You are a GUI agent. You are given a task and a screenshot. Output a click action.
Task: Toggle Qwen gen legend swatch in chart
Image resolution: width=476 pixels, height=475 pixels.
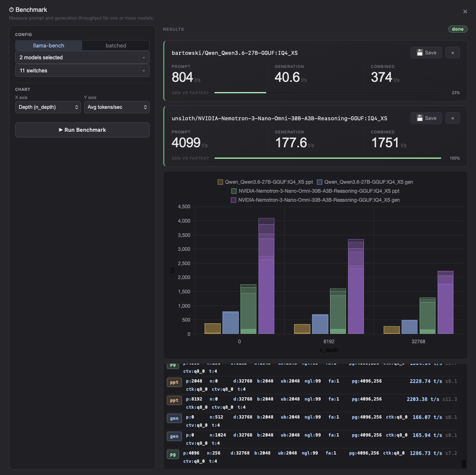[319, 182]
